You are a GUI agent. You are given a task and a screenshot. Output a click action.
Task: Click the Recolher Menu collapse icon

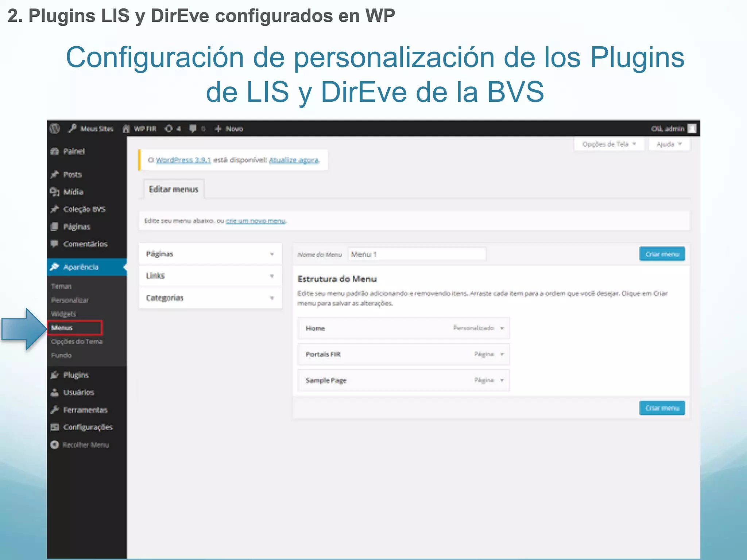tap(55, 445)
